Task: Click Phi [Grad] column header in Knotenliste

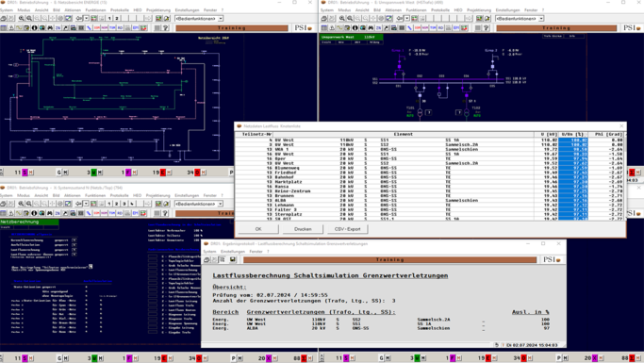Action: pos(605,134)
